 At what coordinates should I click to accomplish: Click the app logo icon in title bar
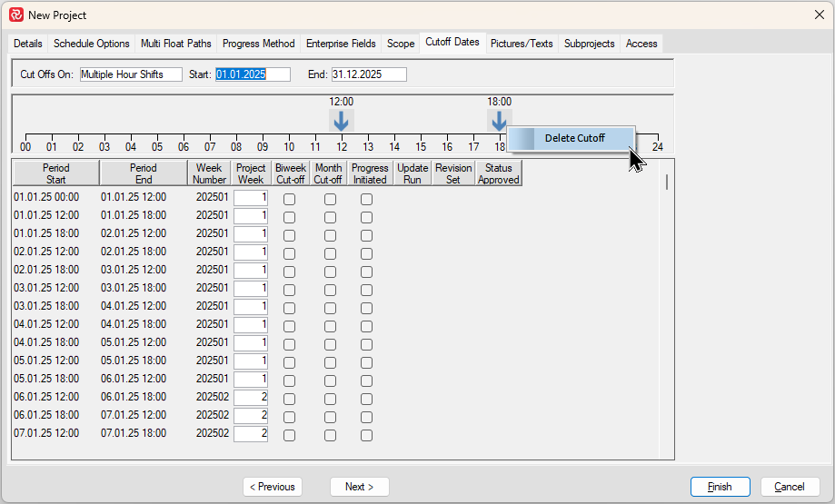(x=15, y=15)
